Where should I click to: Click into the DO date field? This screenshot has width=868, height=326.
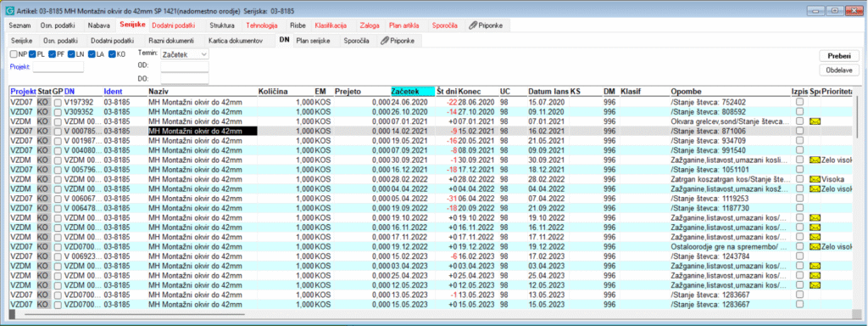point(184,79)
